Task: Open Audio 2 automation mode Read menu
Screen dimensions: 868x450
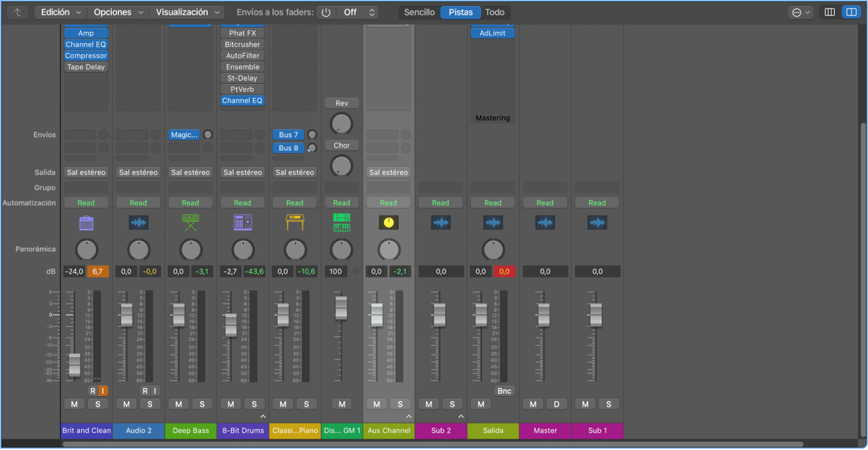Action: tap(139, 203)
